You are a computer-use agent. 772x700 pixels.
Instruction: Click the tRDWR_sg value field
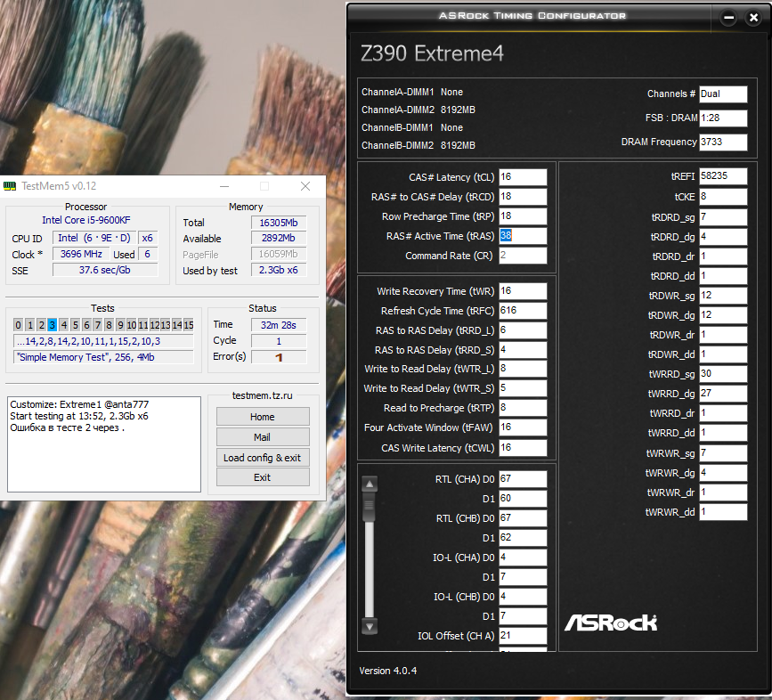pos(723,296)
